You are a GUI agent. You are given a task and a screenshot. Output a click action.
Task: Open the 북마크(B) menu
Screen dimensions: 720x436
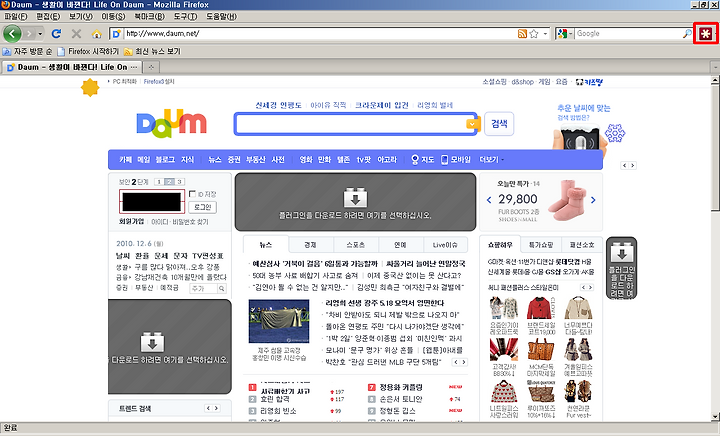tap(149, 17)
